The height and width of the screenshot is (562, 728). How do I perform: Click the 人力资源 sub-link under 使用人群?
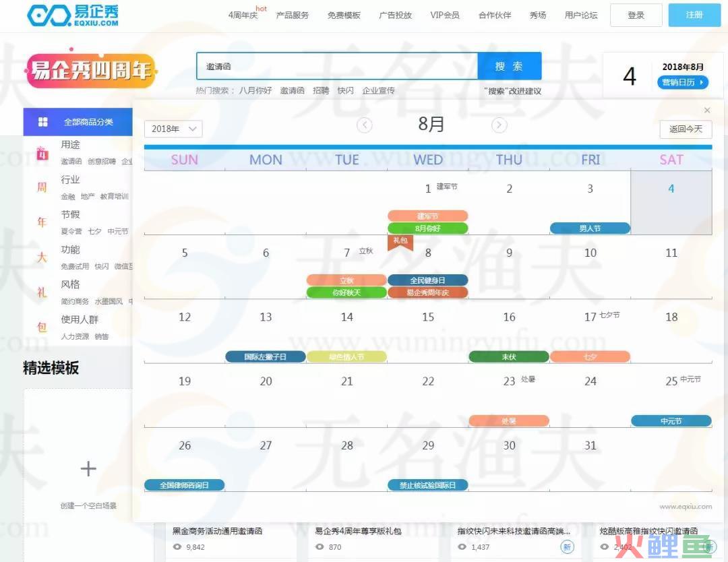coord(75,336)
